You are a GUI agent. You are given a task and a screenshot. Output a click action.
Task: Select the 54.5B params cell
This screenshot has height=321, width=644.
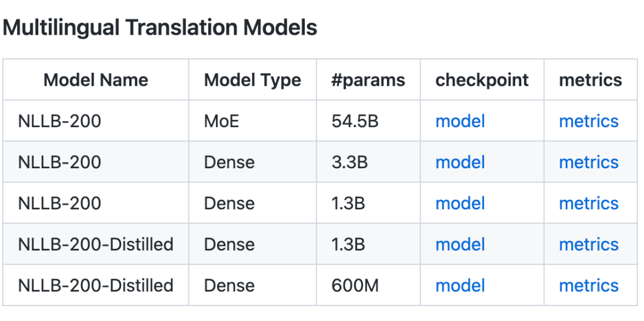coord(355,121)
